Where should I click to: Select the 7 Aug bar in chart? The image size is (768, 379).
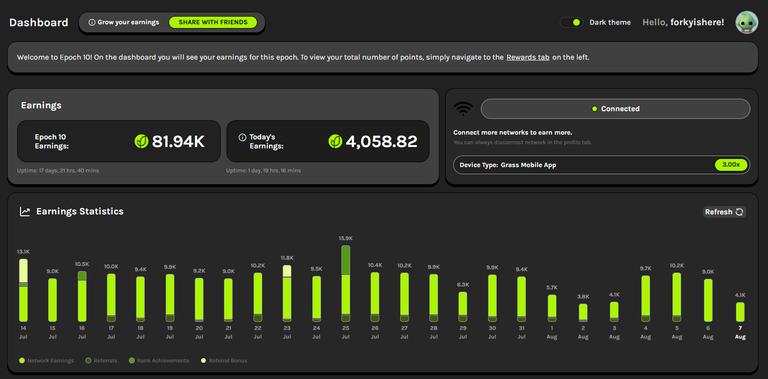740,312
